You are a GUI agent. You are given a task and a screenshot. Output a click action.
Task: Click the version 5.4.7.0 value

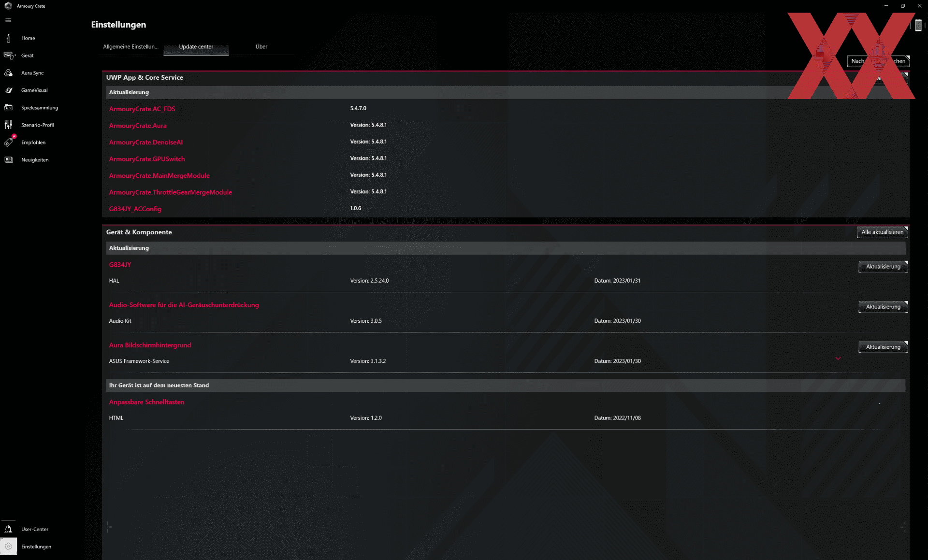[x=358, y=108]
